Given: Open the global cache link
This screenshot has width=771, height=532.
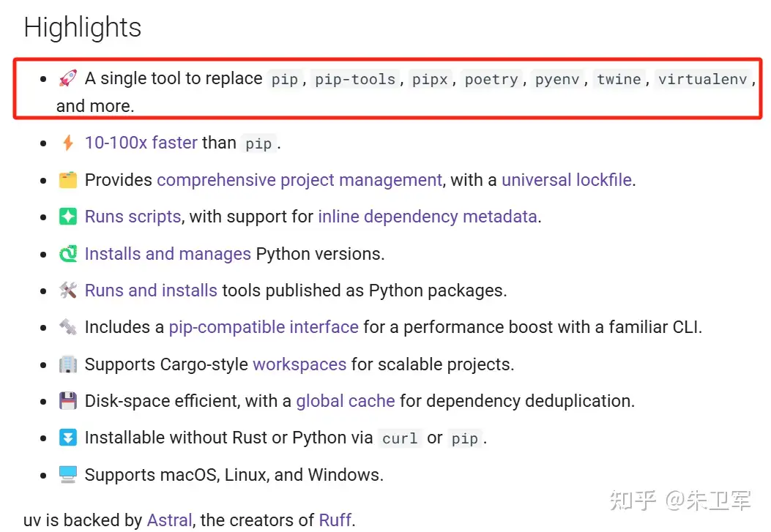Looking at the screenshot, I should click(x=345, y=401).
